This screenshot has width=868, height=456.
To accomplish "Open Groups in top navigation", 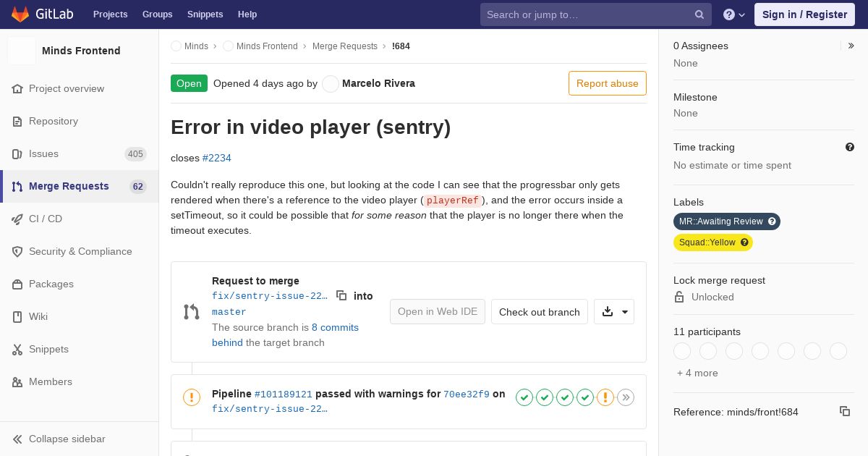I will point(157,14).
